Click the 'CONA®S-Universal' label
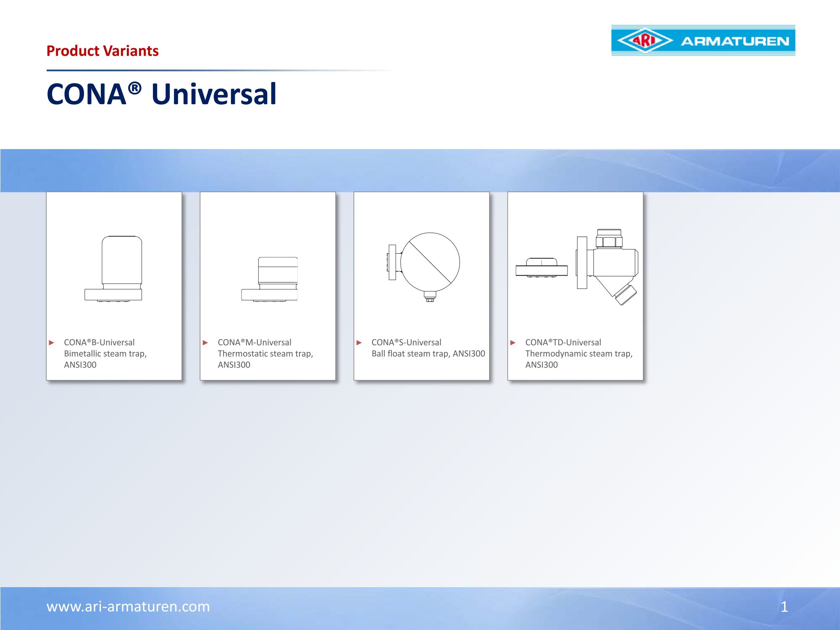 (407, 342)
